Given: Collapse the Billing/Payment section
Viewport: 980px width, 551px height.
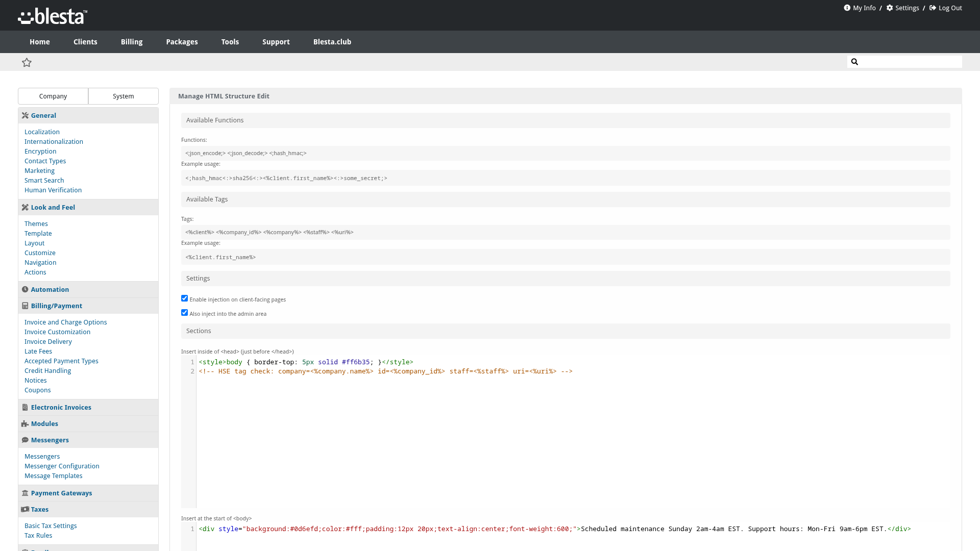Looking at the screenshot, I should click(x=88, y=306).
